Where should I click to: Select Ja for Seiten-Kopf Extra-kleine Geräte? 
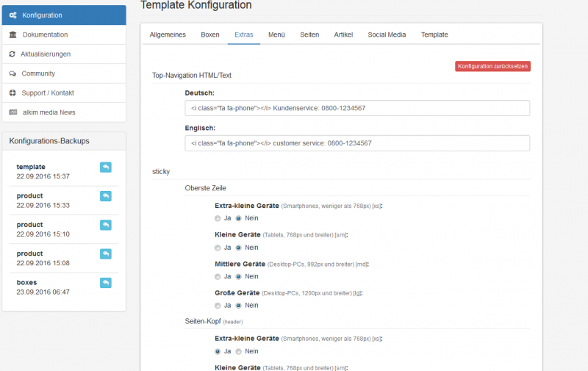[218, 351]
